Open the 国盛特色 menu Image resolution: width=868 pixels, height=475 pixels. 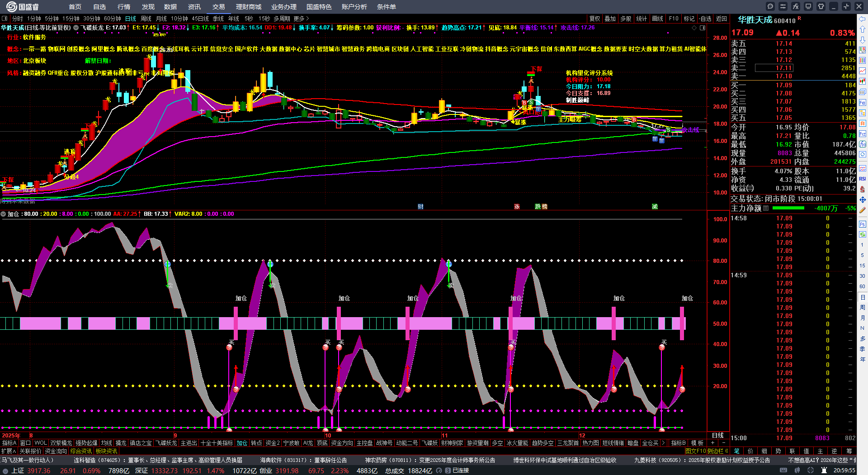319,7
